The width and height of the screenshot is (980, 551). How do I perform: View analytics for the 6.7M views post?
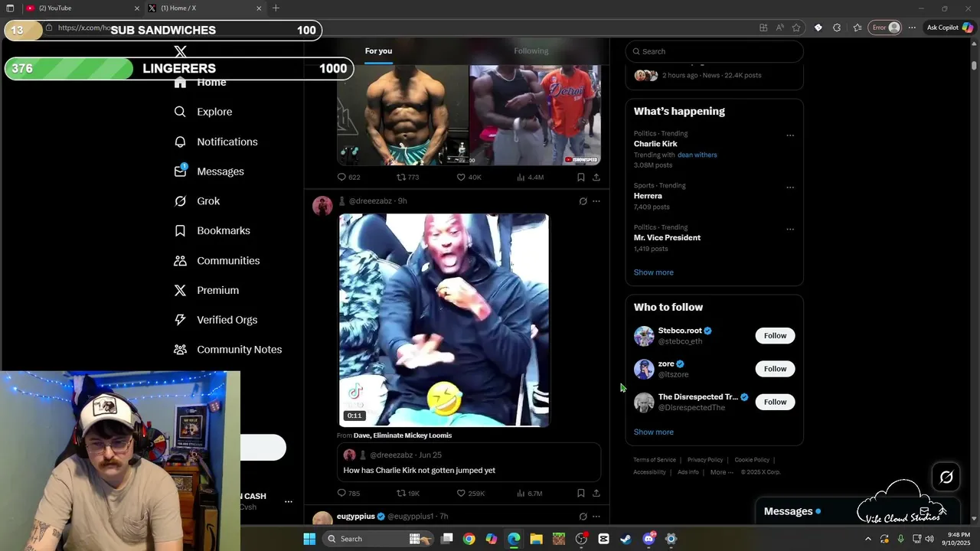pyautogui.click(x=529, y=494)
